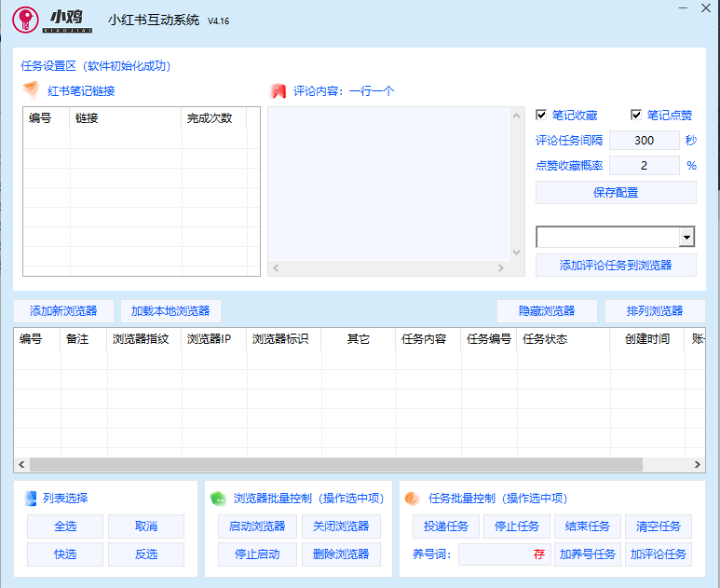Click 启动浏览器 button
This screenshot has width=720, height=588.
tap(257, 526)
